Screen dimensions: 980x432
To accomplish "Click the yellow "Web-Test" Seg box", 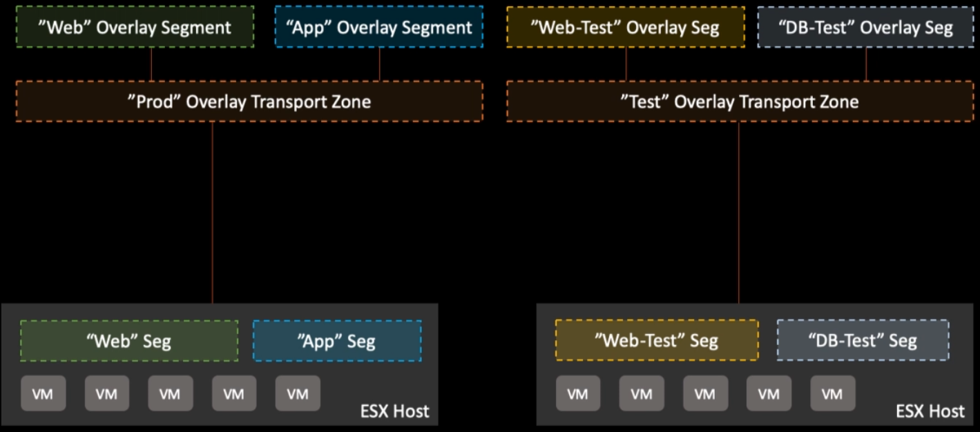I will tap(656, 341).
